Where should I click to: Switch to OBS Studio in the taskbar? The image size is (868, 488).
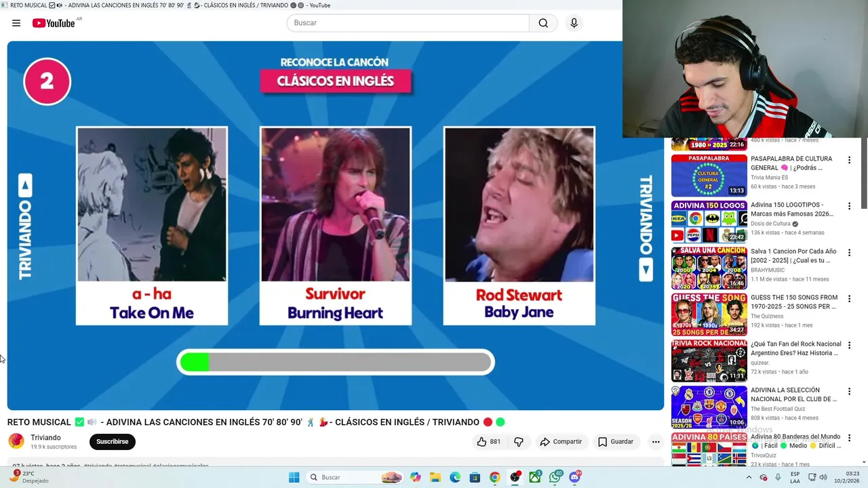click(515, 477)
